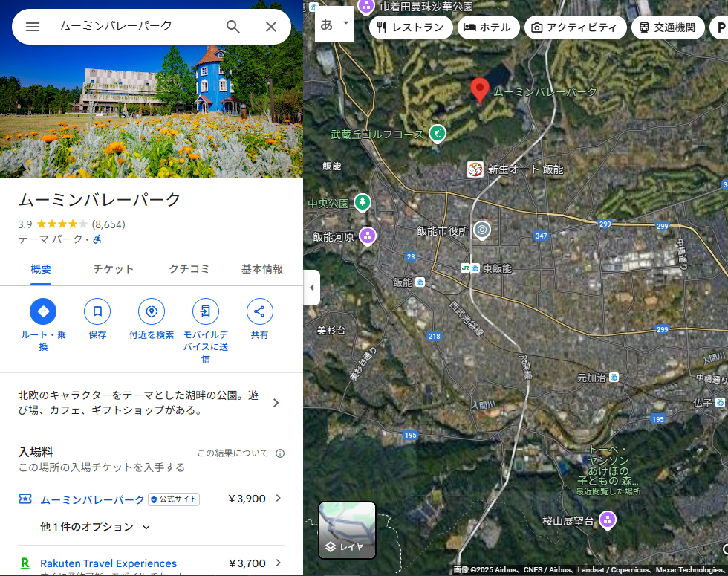
Task: Click the wheelchair accessibility icon
Action: (x=97, y=239)
